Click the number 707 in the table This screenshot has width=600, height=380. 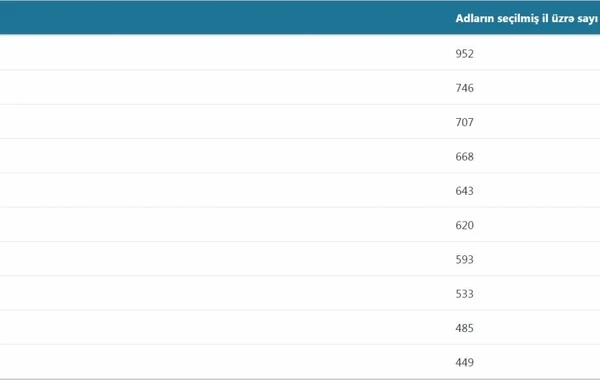465,122
